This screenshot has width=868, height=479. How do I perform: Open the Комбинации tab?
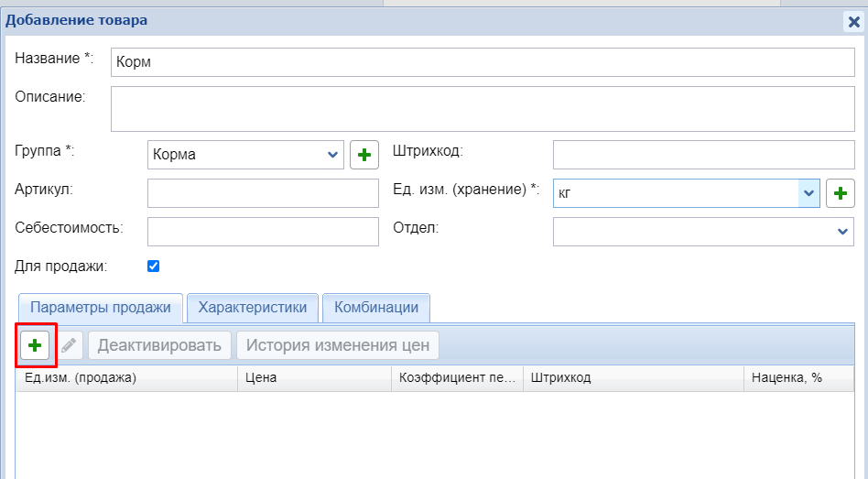[x=376, y=308]
